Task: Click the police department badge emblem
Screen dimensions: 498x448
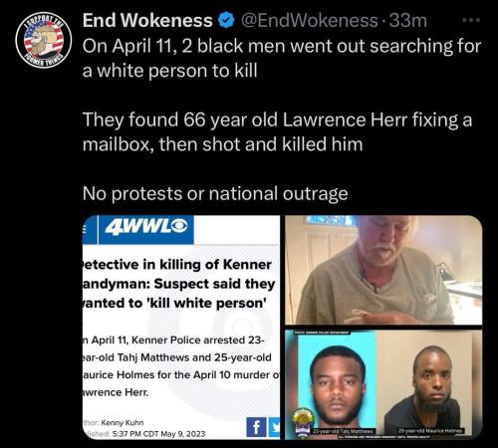Action: tap(302, 420)
